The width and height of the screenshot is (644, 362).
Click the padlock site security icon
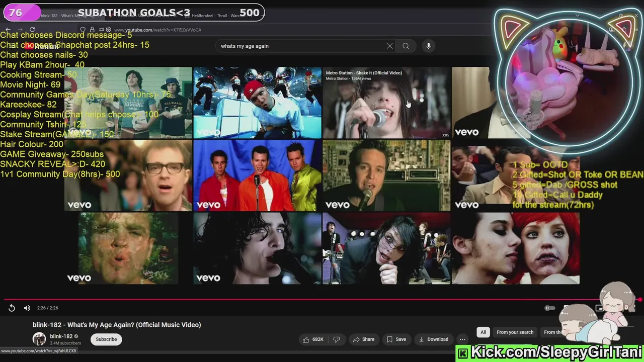92,30
